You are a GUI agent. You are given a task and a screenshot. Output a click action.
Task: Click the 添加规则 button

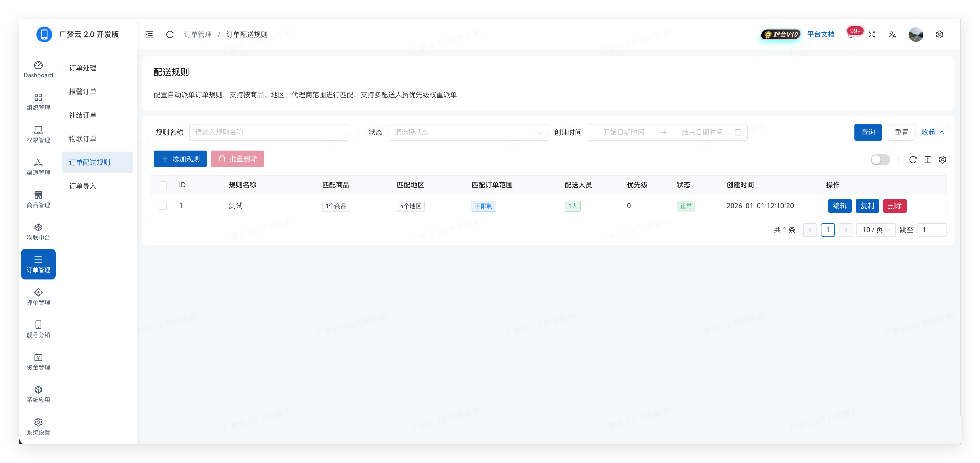pyautogui.click(x=180, y=159)
